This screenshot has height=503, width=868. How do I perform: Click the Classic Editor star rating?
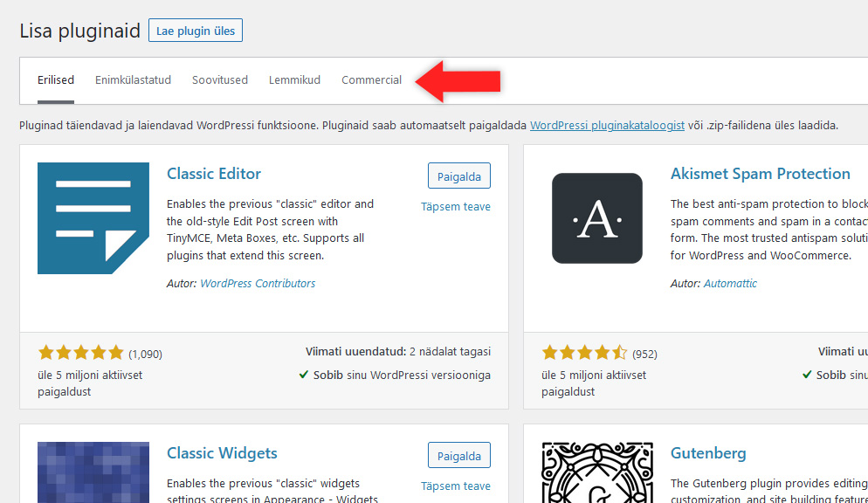pyautogui.click(x=81, y=354)
